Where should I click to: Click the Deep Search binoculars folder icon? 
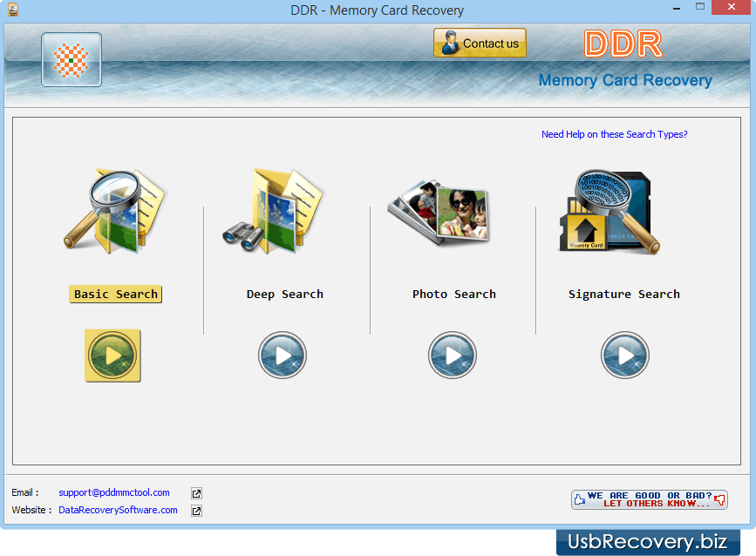(x=273, y=211)
